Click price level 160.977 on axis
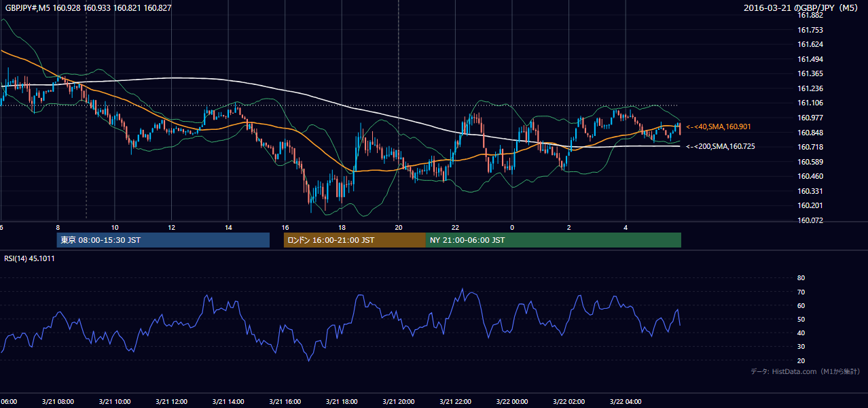Image resolution: width=868 pixels, height=408 pixels. pyautogui.click(x=810, y=118)
